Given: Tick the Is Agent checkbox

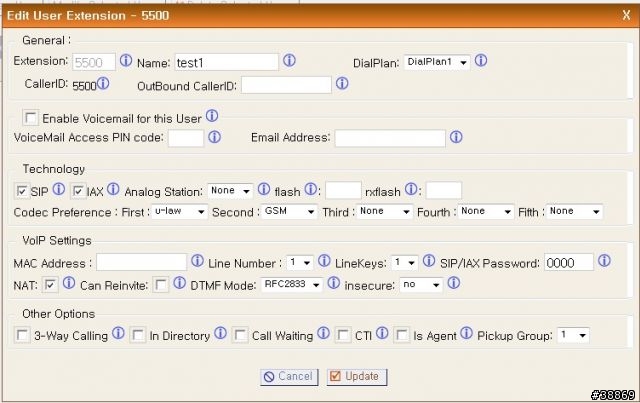Looking at the screenshot, I should tap(402, 335).
